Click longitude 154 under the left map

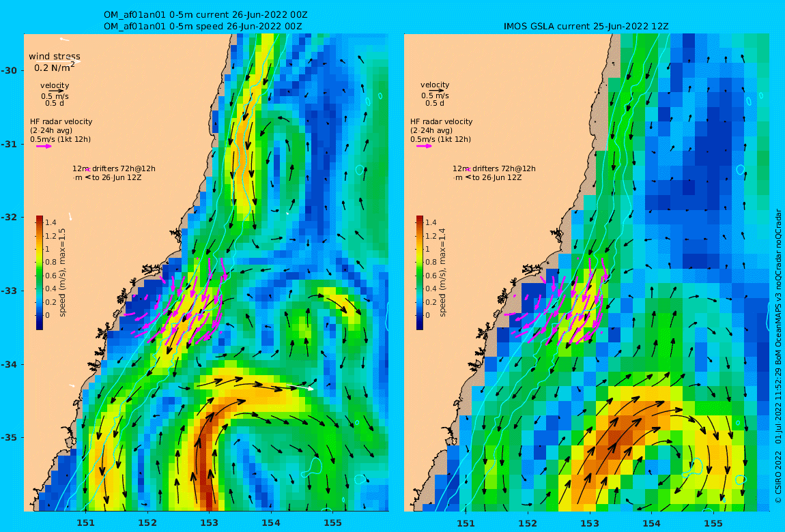tap(271, 523)
